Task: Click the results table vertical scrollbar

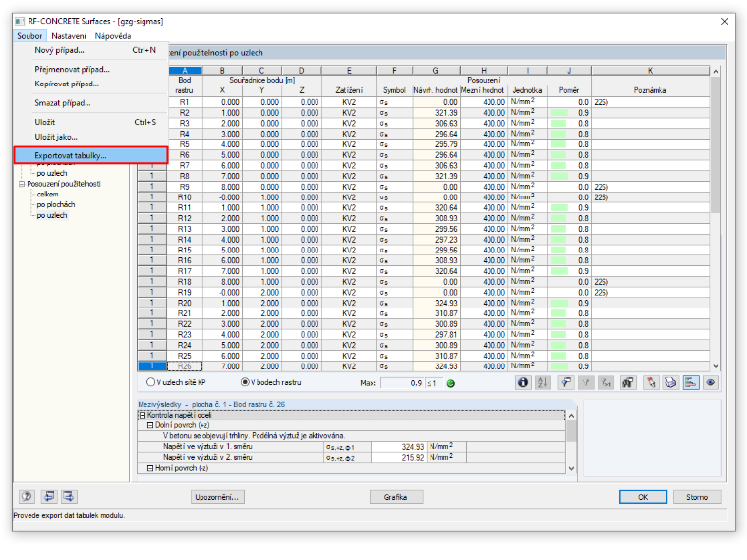Action: coord(716,219)
